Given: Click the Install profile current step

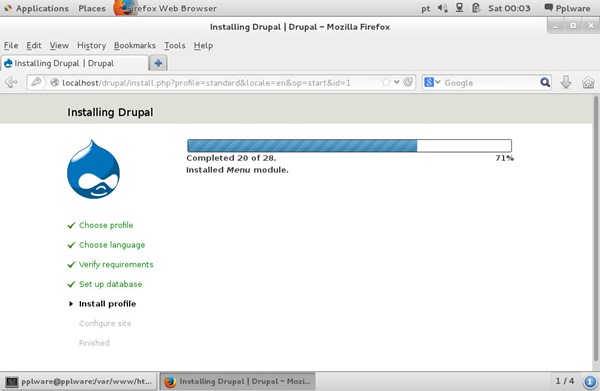Looking at the screenshot, I should tap(108, 304).
